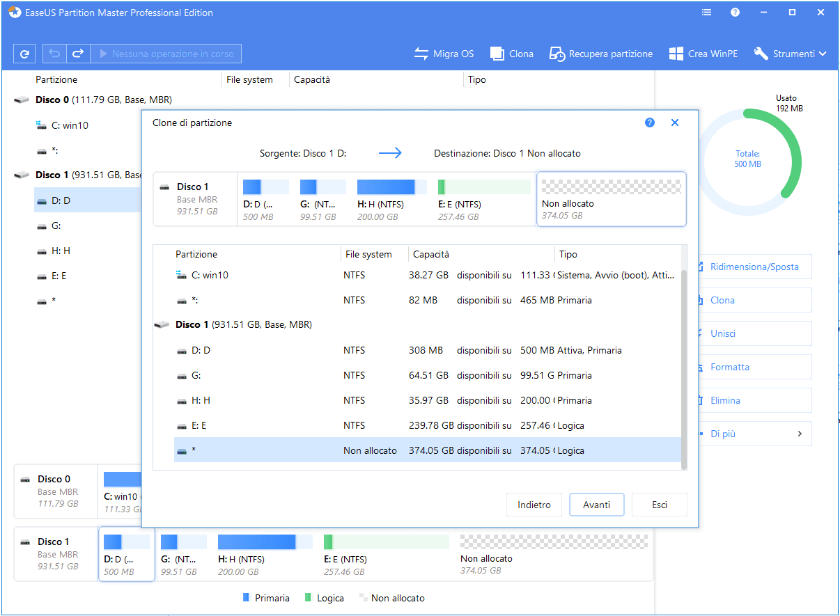Click the refresh icon in the toolbar
The height and width of the screenshot is (616, 840).
[24, 54]
